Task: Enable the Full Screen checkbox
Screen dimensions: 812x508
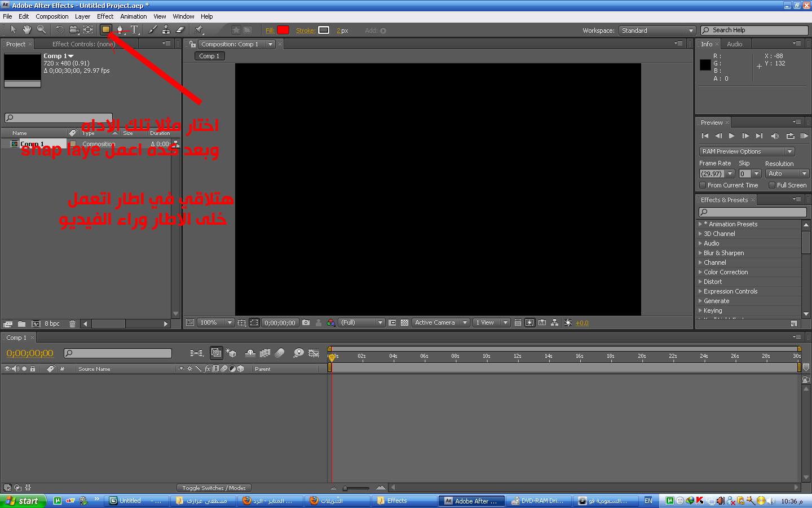Action: coord(772,185)
